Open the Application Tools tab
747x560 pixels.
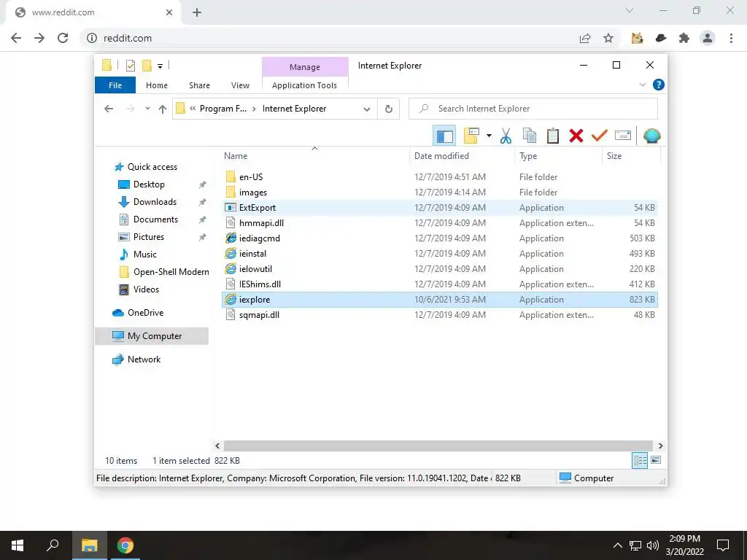pyautogui.click(x=304, y=85)
